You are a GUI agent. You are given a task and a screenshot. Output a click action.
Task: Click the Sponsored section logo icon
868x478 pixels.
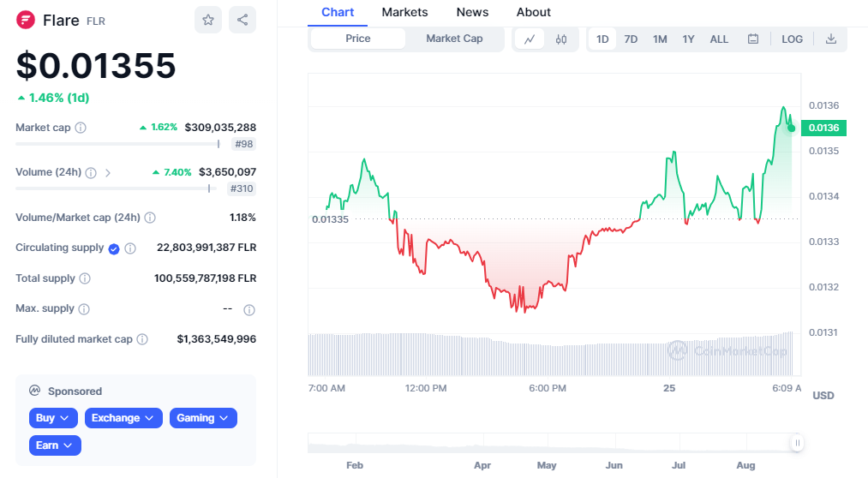pos(35,391)
